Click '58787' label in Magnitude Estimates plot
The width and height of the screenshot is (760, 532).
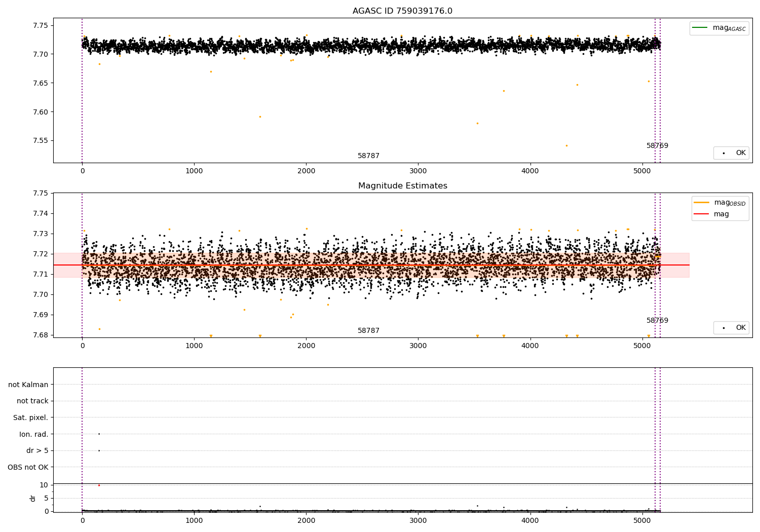pos(368,331)
